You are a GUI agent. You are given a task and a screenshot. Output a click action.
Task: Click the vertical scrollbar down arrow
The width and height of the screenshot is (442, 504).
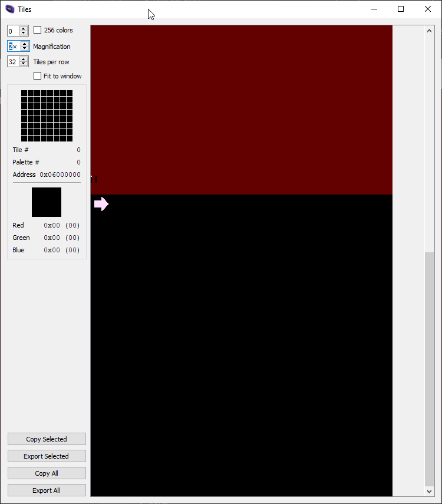point(428,491)
